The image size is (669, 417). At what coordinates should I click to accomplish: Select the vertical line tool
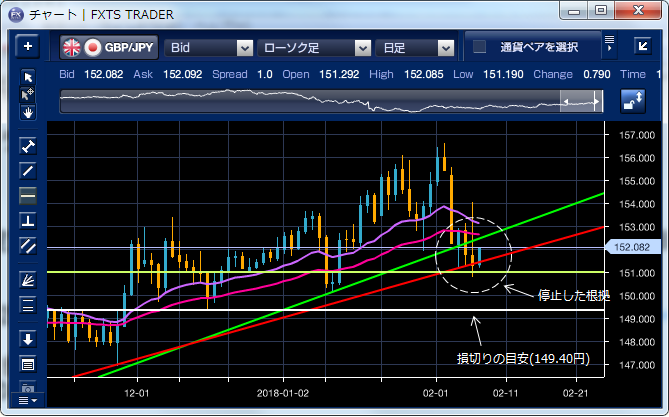pos(28,221)
